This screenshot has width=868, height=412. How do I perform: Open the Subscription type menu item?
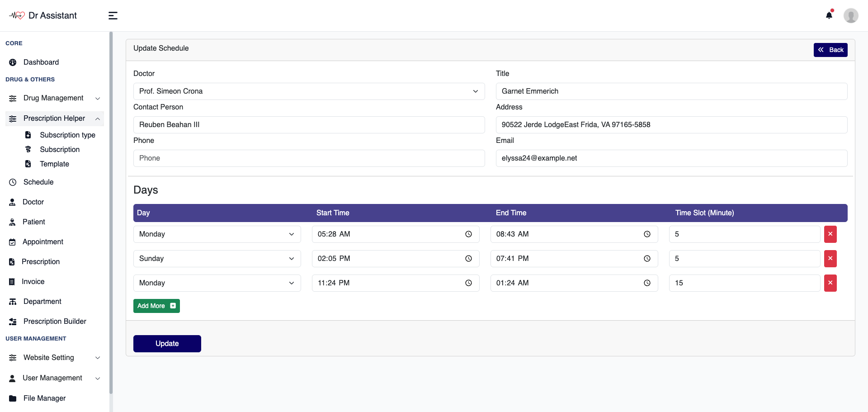pos(67,135)
